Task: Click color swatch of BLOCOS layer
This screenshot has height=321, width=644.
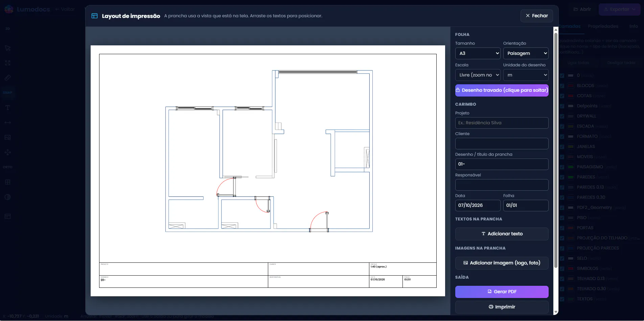Action: (571, 86)
